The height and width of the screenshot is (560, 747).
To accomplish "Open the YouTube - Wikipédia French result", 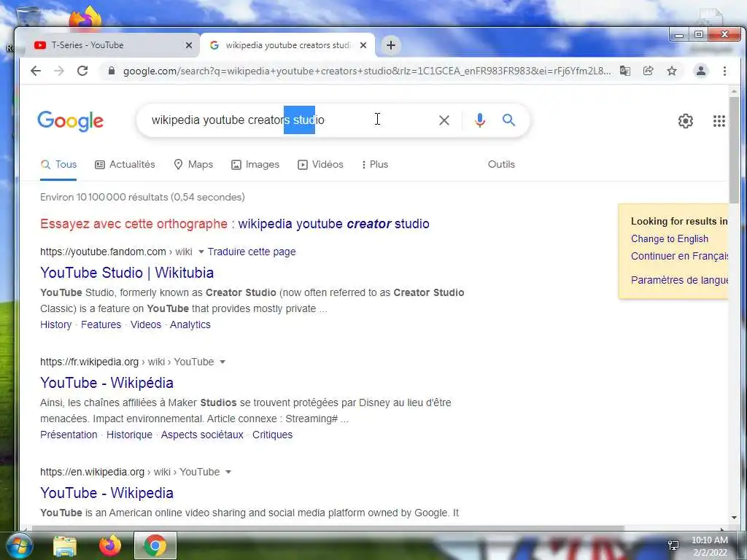I will click(107, 383).
